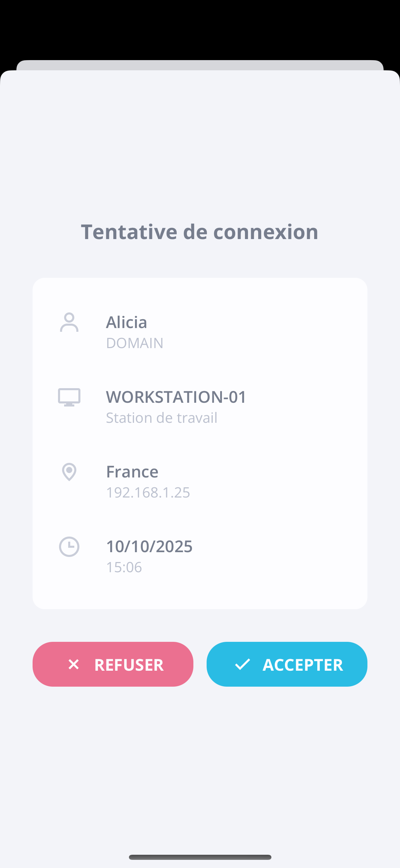Tap the gray background sheet behind the modal
Screen dimensions: 400x868
200,65
